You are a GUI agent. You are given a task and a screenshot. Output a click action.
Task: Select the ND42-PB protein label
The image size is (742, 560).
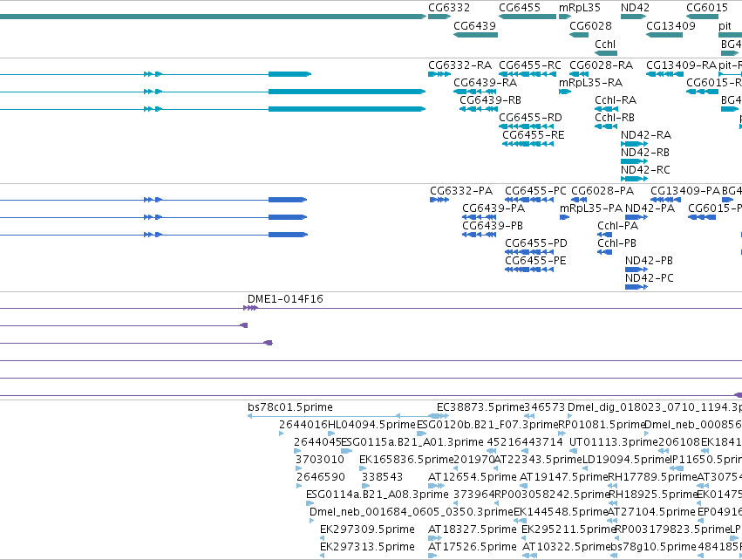coord(649,261)
